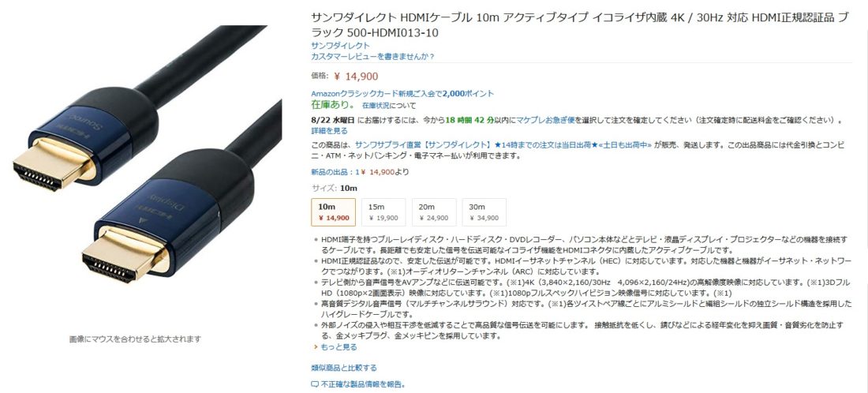Click the speech bubble icon for reporting incorrect product info

tap(314, 384)
